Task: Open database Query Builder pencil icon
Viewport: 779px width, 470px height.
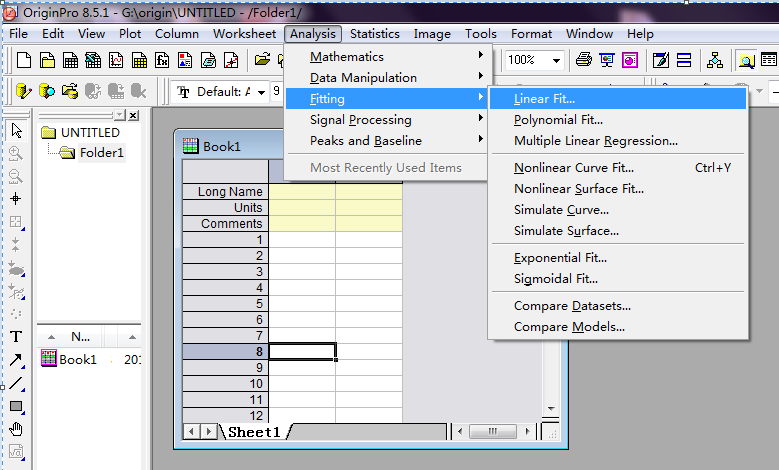Action: point(24,91)
